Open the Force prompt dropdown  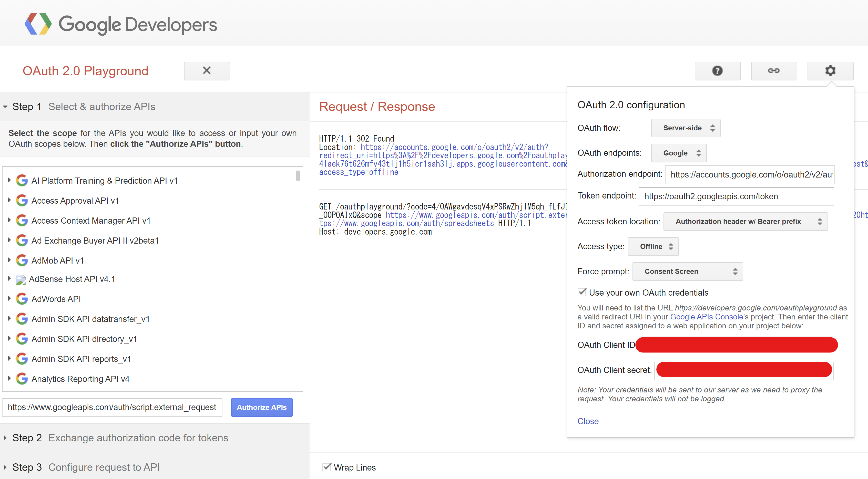point(687,271)
